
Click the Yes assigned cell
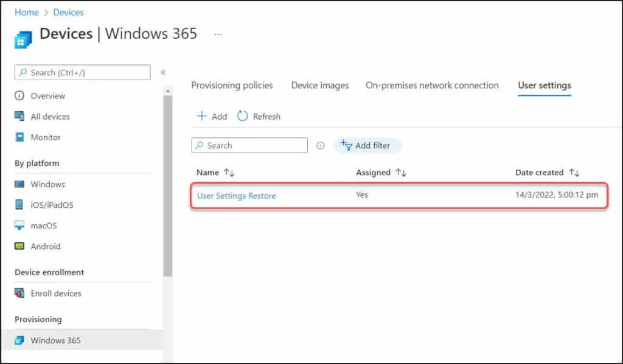362,195
